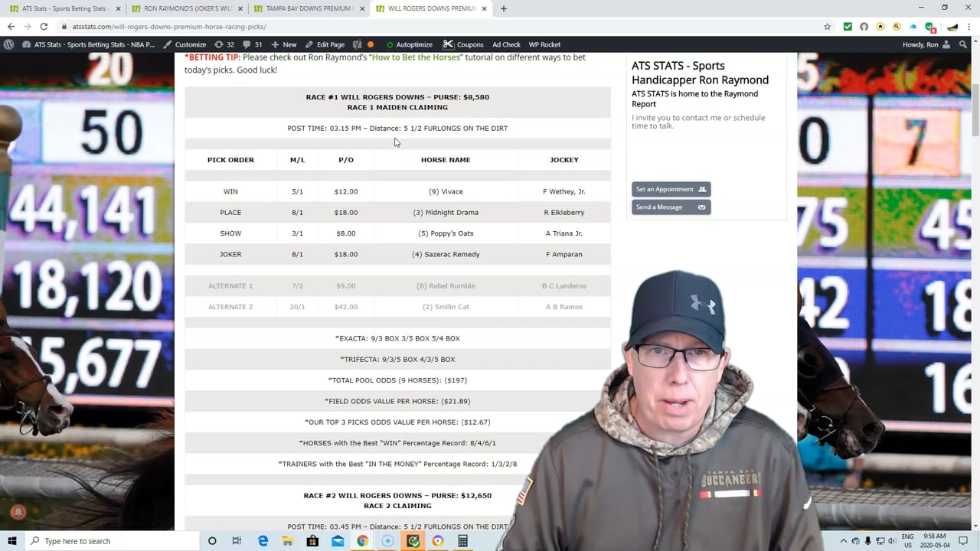980x551 pixels.
Task: Open the 51 comments item in admin bar
Action: pyautogui.click(x=253, y=44)
